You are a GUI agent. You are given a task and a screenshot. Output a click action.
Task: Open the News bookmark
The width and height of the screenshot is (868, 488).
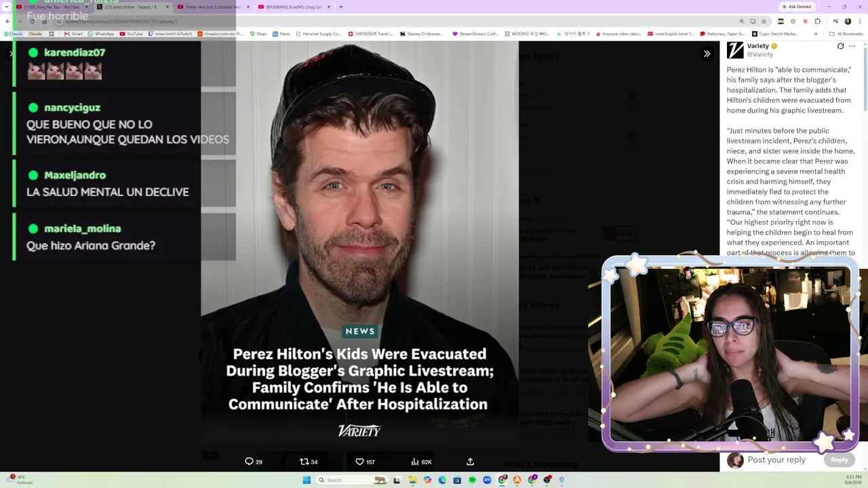[281, 34]
